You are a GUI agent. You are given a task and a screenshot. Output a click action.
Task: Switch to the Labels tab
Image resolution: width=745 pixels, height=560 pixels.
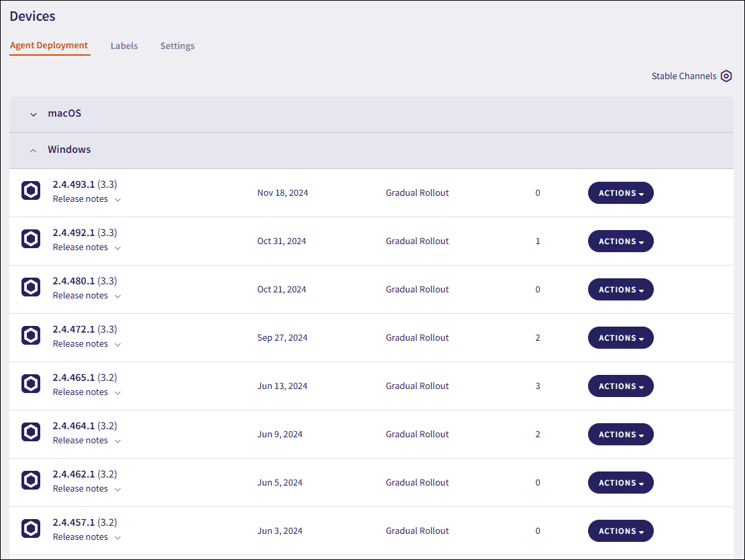(x=124, y=46)
